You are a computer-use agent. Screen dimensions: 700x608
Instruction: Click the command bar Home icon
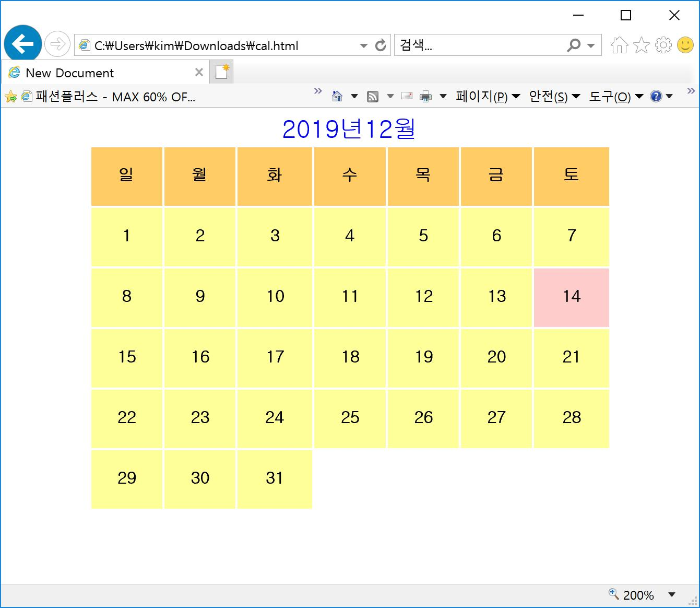337,96
